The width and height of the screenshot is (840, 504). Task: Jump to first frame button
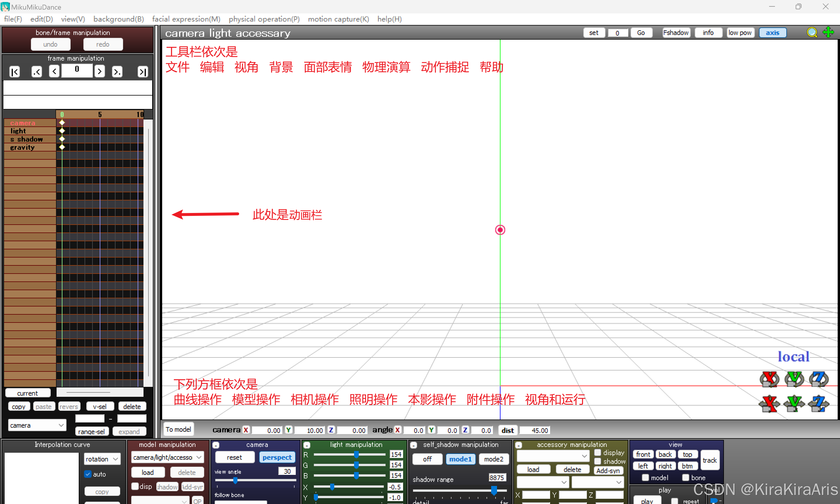[x=15, y=72]
